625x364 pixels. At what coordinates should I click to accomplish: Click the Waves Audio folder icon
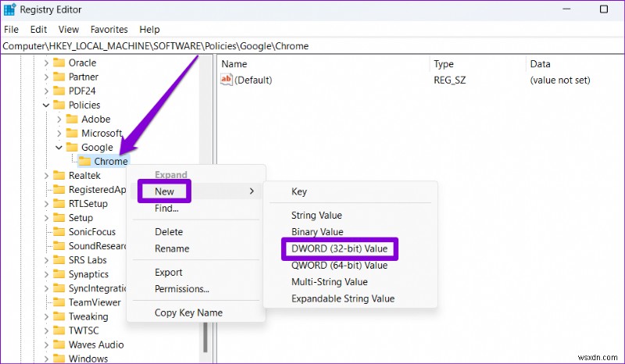59,344
